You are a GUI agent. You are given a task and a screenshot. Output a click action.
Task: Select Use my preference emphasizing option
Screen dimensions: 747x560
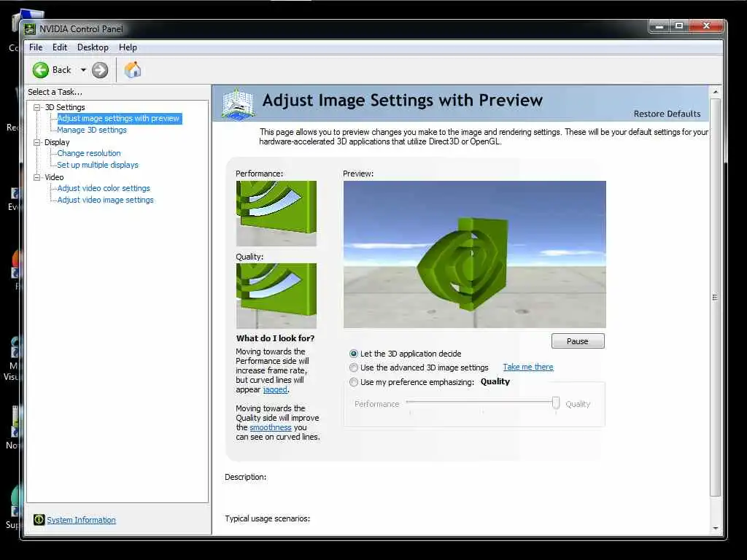click(354, 382)
